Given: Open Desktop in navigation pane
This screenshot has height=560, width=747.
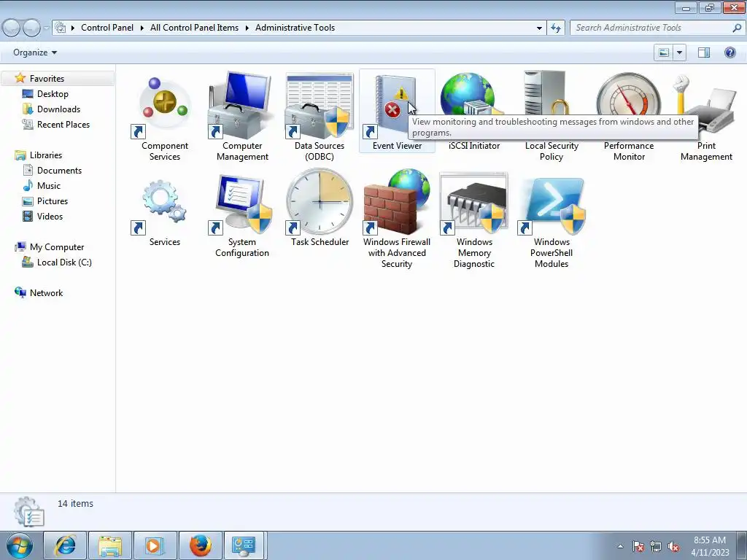Looking at the screenshot, I should 53,94.
